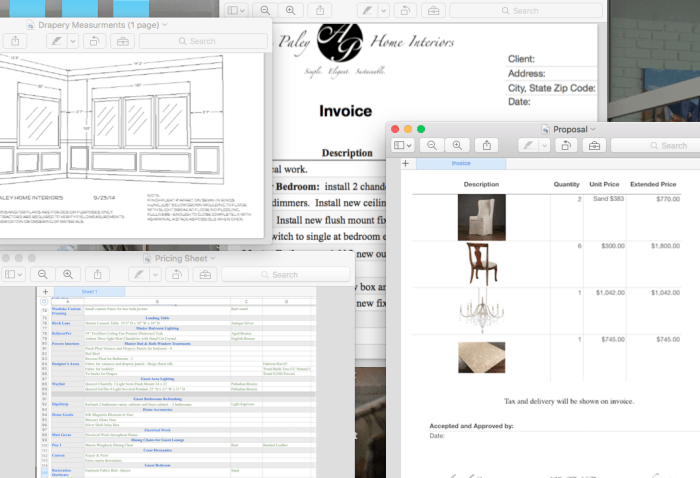Select the Sheet 1 tab in Pricing Sheet
700x478 pixels.
pos(88,291)
